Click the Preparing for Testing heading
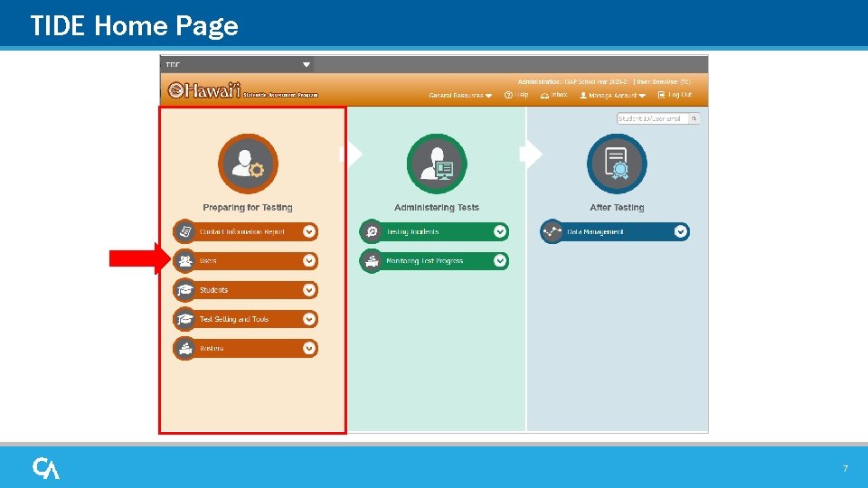Screen dimensions: 868x488 tap(248, 208)
